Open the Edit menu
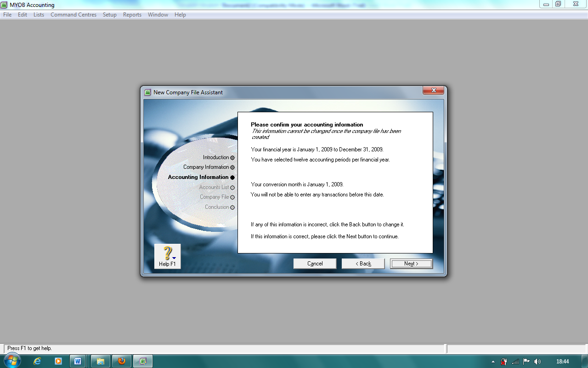Viewport: 588px width, 368px height. (x=23, y=15)
